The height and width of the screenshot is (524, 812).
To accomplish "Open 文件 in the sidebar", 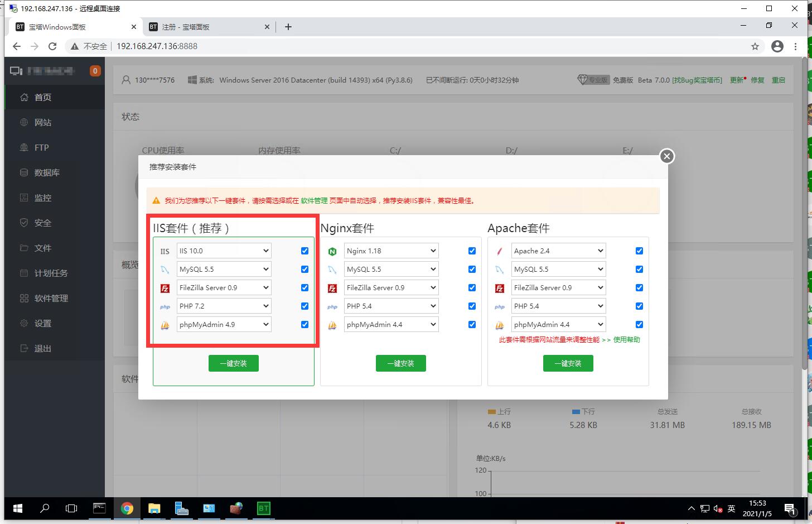I will point(55,248).
